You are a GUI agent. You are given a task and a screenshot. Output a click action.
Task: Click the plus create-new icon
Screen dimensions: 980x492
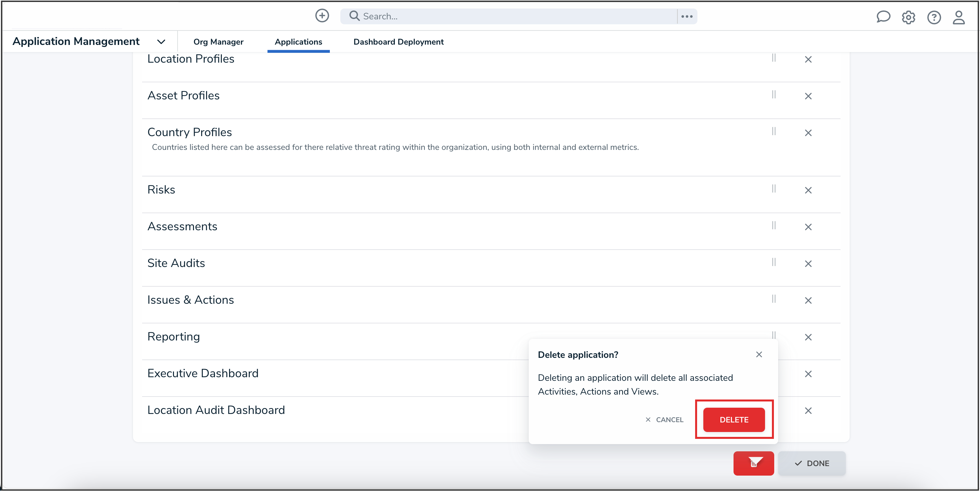[322, 16]
